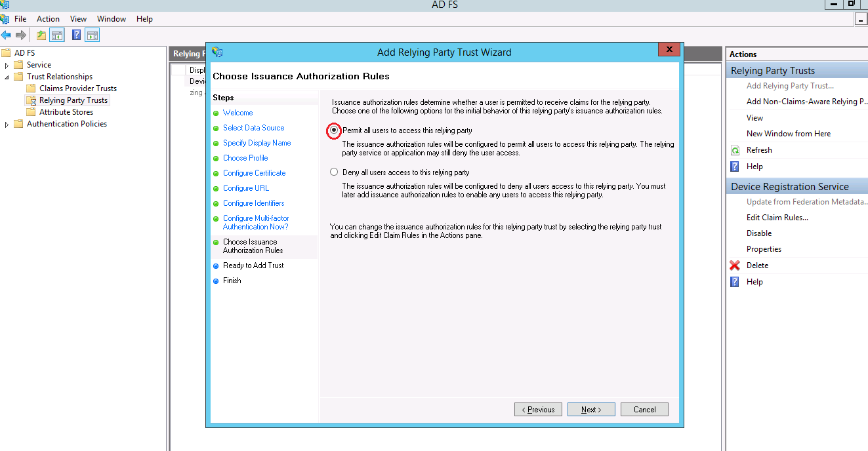Click the Trust Relationships folder icon
868x451 pixels.
tap(18, 77)
